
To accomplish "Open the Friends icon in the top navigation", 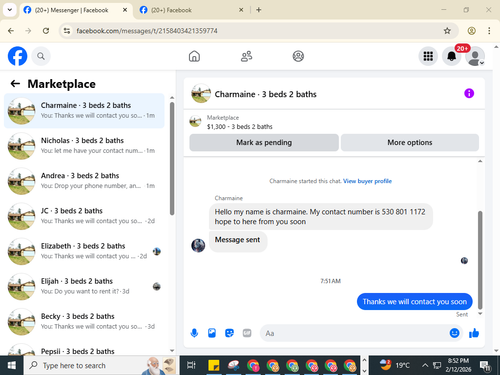I will point(246,56).
